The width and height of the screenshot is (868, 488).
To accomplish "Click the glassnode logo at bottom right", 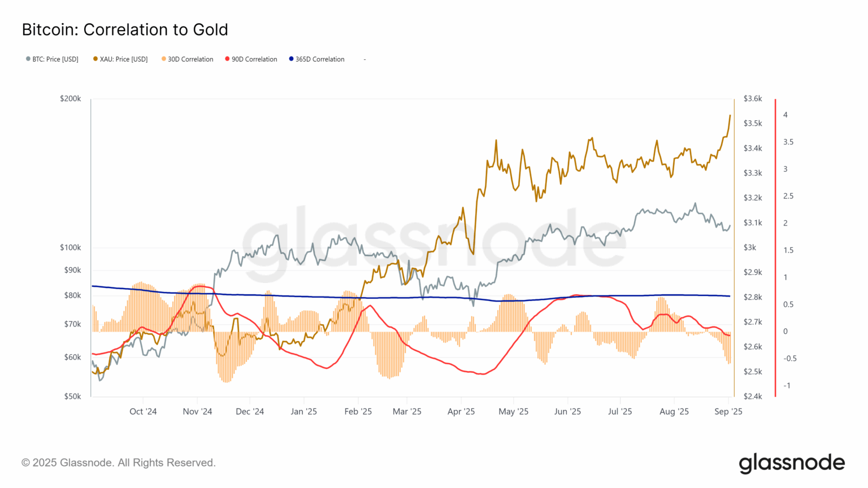I will click(792, 463).
